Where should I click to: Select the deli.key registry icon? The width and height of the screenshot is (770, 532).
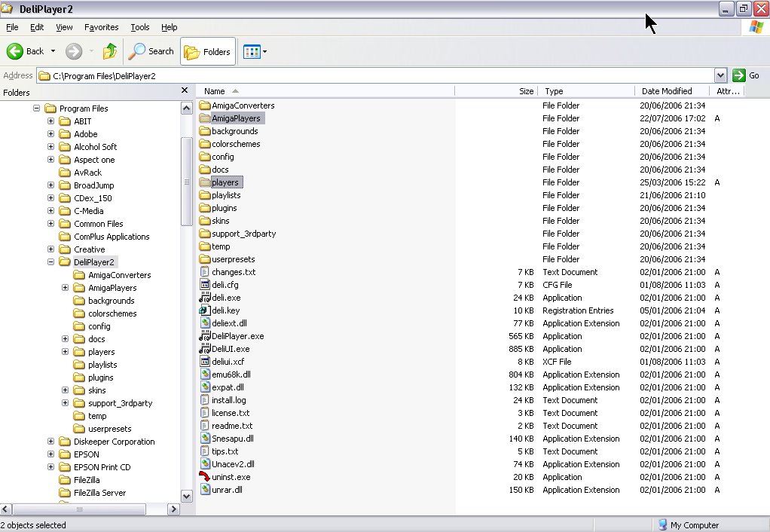coord(205,310)
